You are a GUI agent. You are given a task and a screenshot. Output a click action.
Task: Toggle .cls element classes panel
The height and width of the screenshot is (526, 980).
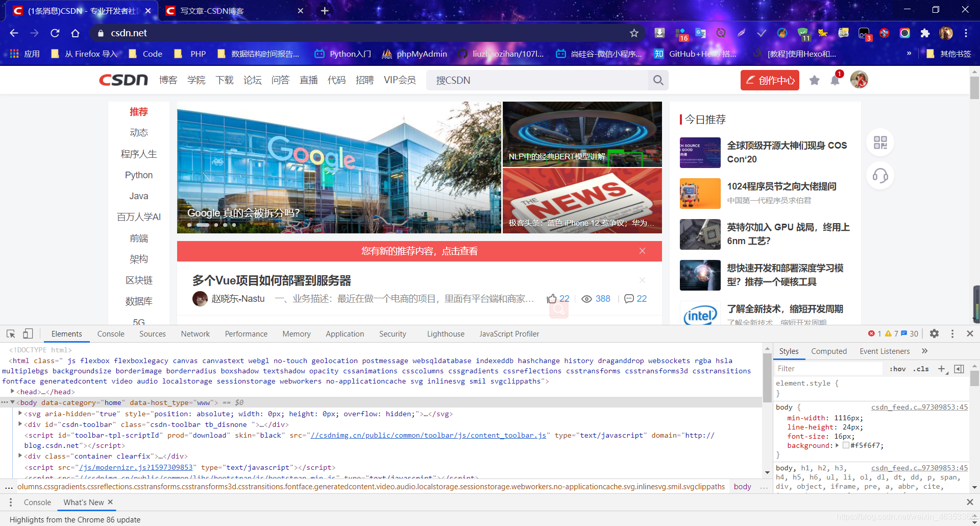click(921, 369)
